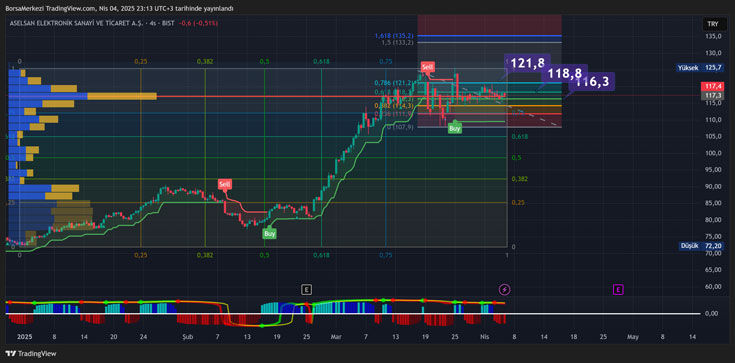Image resolution: width=735 pixels, height=363 pixels.
Task: Click 90,00 on the price axis
Action: coord(713,186)
